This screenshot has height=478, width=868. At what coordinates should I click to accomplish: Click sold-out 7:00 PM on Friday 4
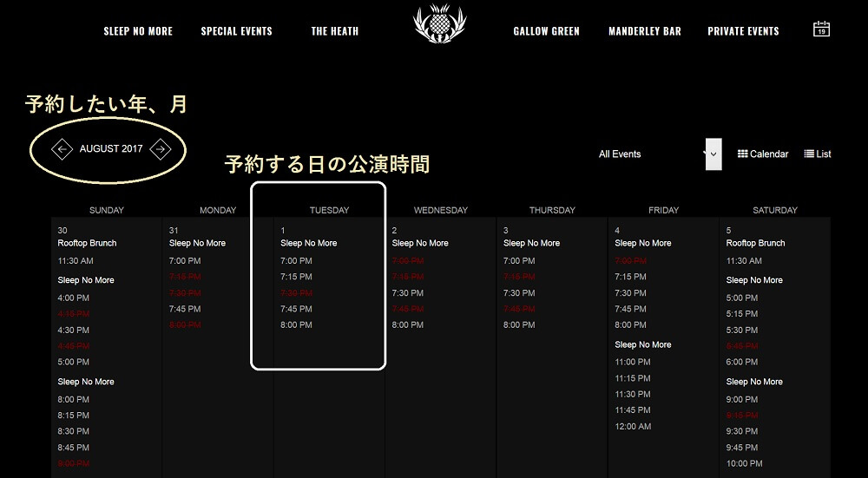(x=630, y=260)
